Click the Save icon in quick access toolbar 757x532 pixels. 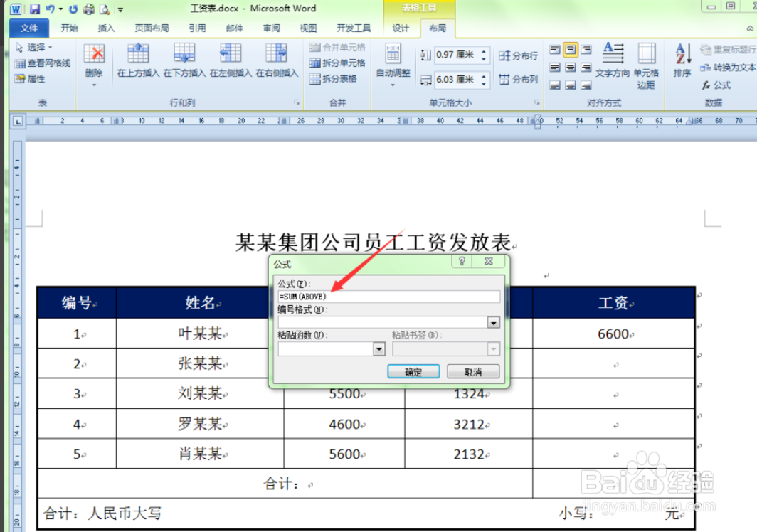coord(34,9)
